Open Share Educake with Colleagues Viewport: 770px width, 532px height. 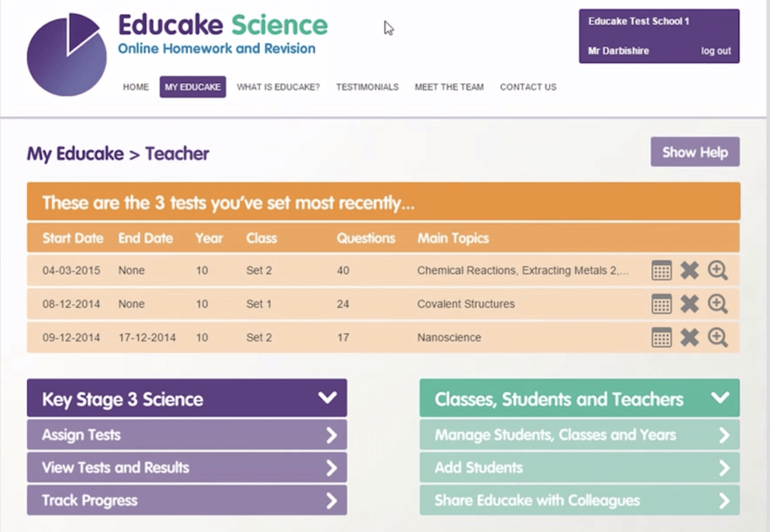(x=579, y=501)
